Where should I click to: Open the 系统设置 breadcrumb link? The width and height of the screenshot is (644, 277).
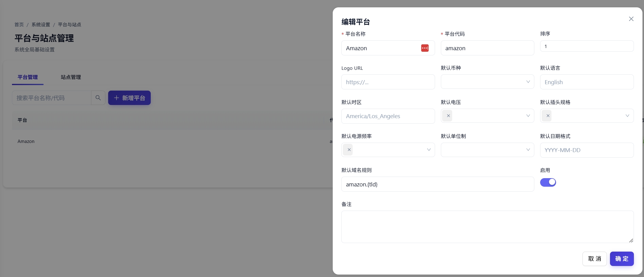click(41, 24)
